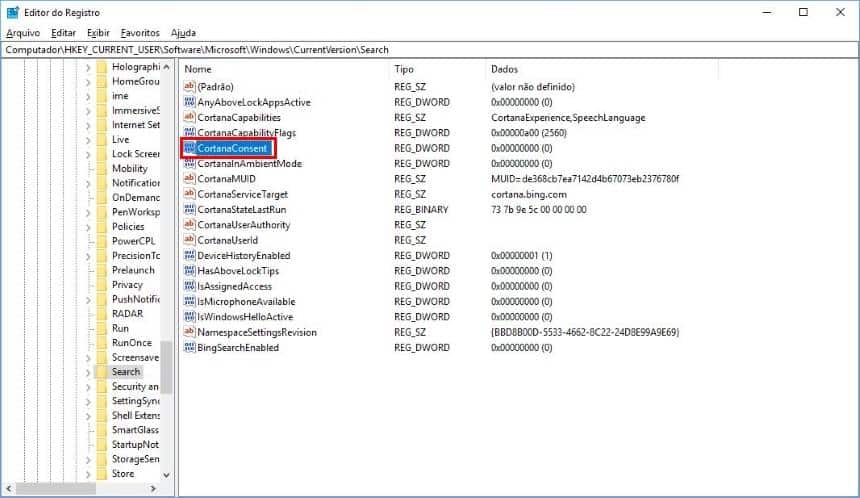Maximize the Registry Editor window
This screenshot has height=498, width=860.
coord(803,12)
